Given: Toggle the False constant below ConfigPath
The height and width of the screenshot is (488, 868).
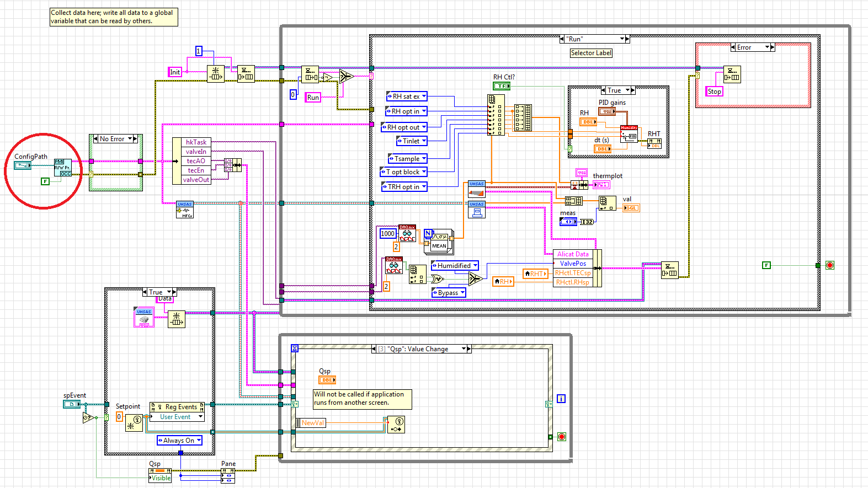Looking at the screenshot, I should 45,181.
